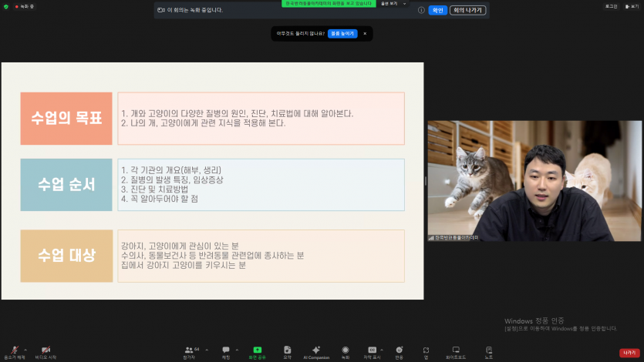Unmute the microphone in Zoom toolbar
This screenshot has height=362, width=644.
15,350
